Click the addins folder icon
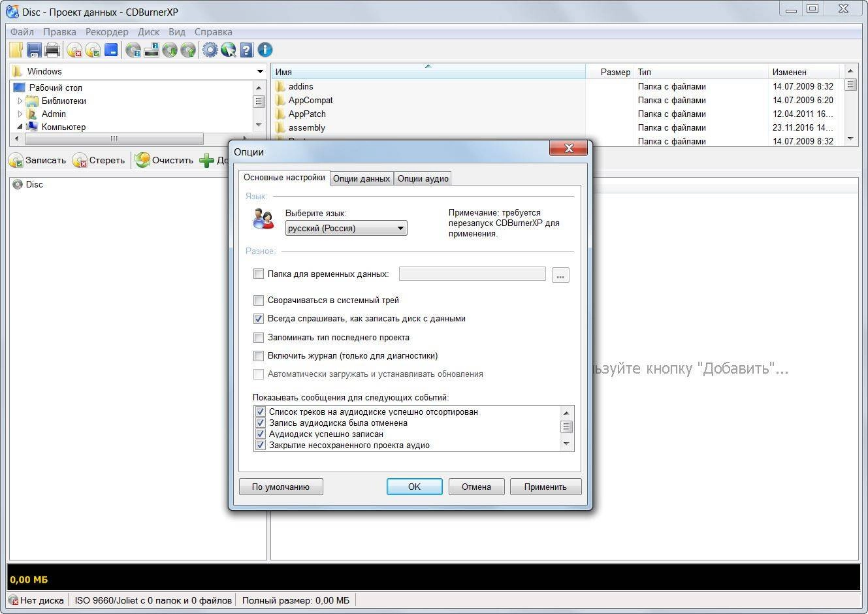Screen dimensions: 868x614 (281, 86)
